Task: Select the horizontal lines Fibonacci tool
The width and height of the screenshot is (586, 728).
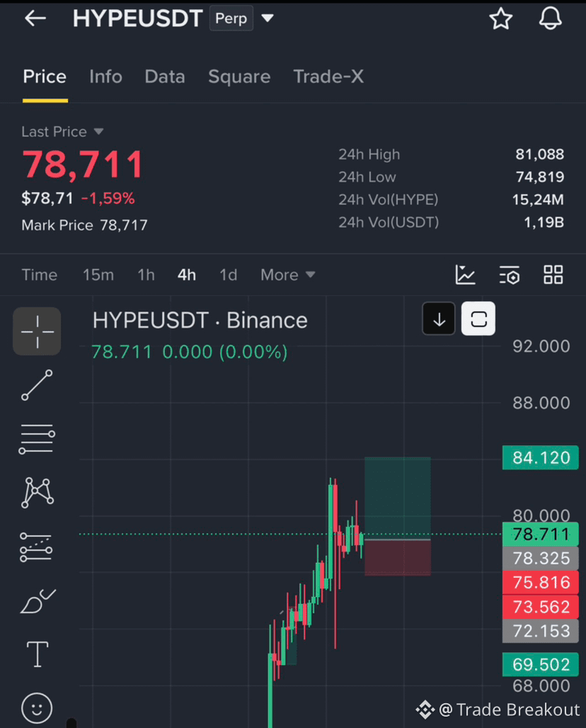Action: point(37,439)
